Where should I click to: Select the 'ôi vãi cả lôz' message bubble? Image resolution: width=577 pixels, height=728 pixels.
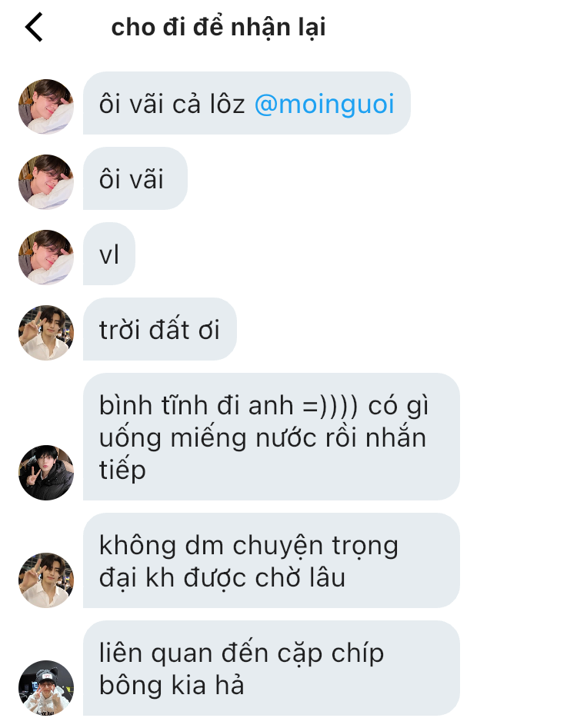(x=247, y=103)
